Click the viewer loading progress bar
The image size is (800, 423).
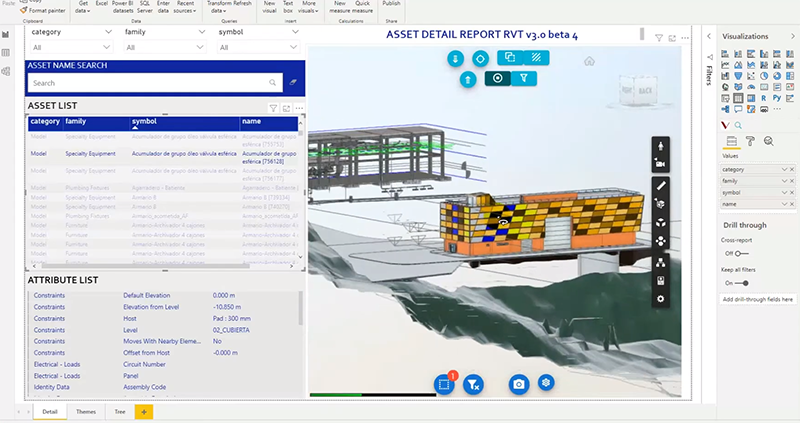click(373, 394)
